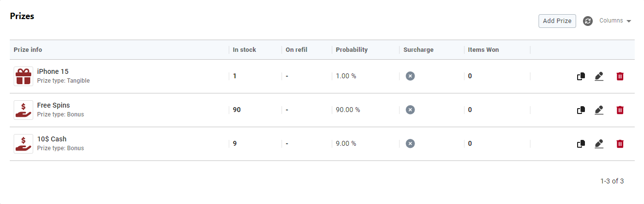The width and height of the screenshot is (644, 204).
Task: Duplicate the Free Spins prize
Action: (581, 110)
